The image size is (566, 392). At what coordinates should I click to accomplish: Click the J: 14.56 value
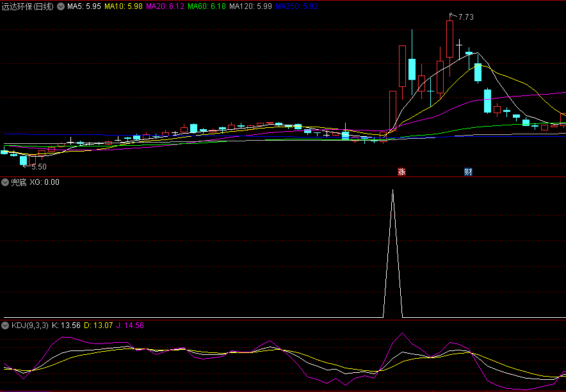click(130, 325)
